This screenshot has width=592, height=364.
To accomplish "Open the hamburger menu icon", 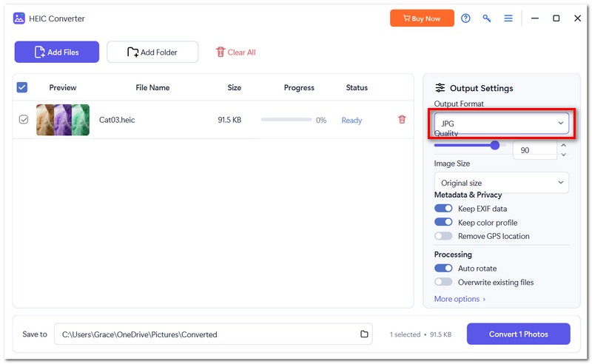I will [508, 18].
